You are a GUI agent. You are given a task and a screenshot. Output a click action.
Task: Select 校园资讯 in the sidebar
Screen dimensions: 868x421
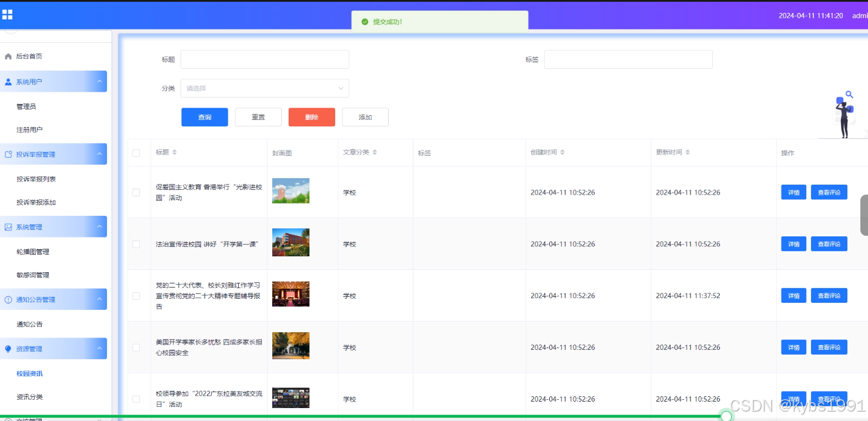coord(29,374)
